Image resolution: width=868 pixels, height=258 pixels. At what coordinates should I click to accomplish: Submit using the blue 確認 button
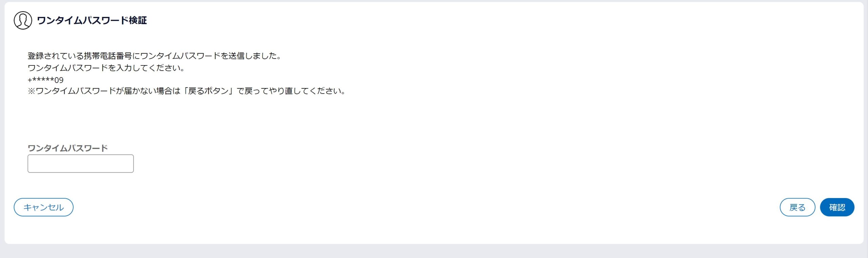click(837, 207)
